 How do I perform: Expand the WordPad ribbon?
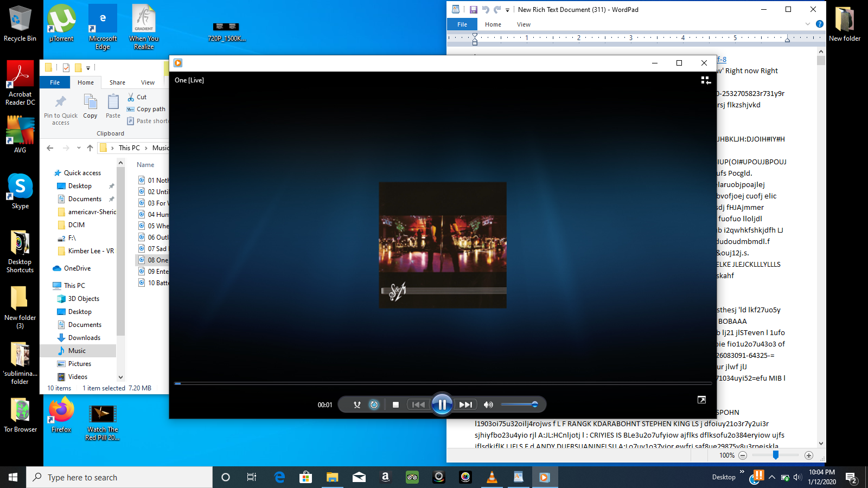[x=807, y=24]
